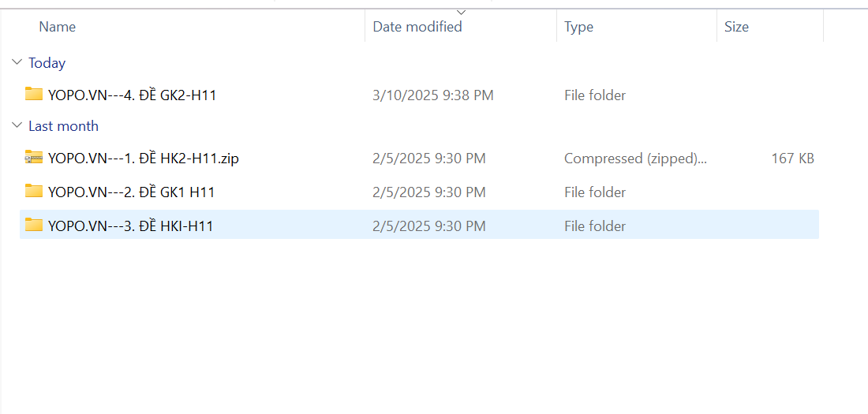This screenshot has height=414, width=868.
Task: Collapse the Last month group chevron
Action: 17,126
